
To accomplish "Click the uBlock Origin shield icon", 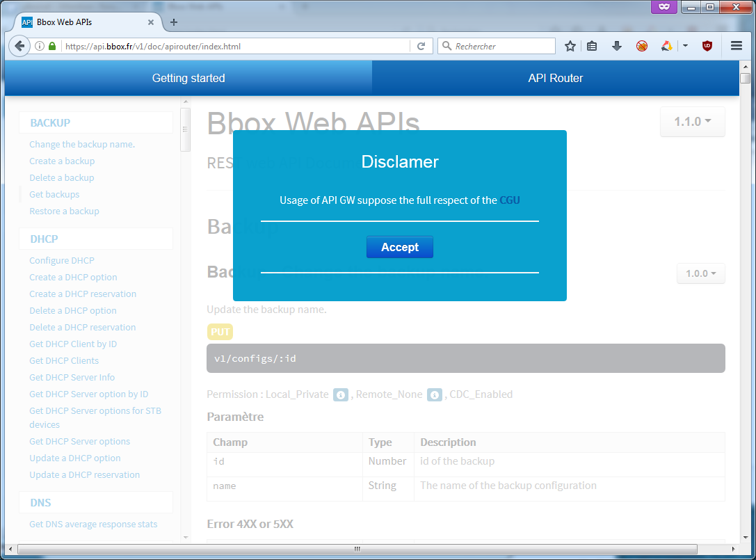I will point(707,46).
